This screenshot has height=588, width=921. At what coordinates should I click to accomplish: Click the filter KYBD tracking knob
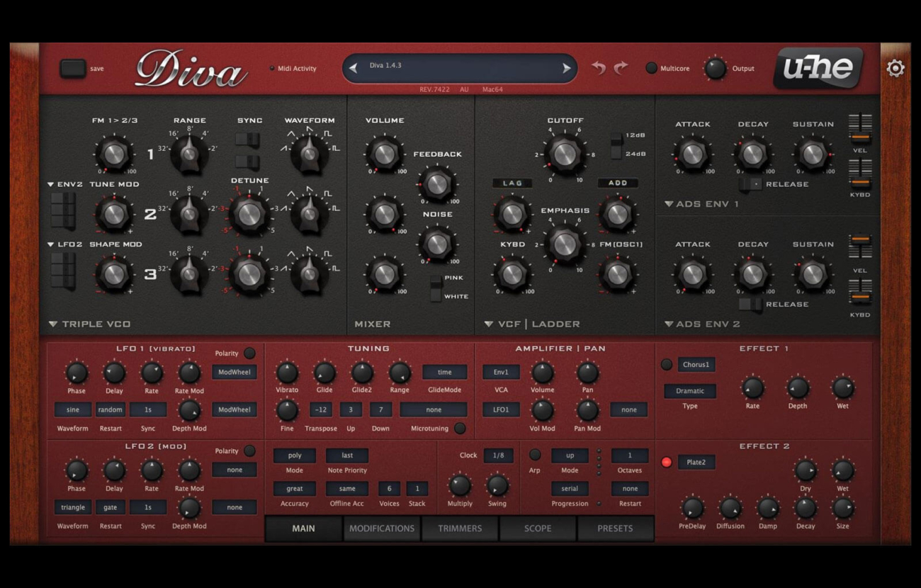click(512, 274)
